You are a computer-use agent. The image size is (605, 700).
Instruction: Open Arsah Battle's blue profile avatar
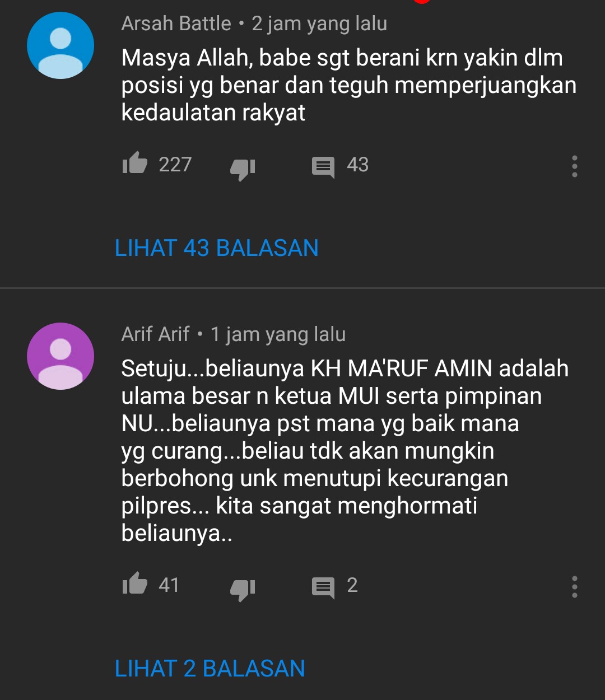(x=61, y=45)
